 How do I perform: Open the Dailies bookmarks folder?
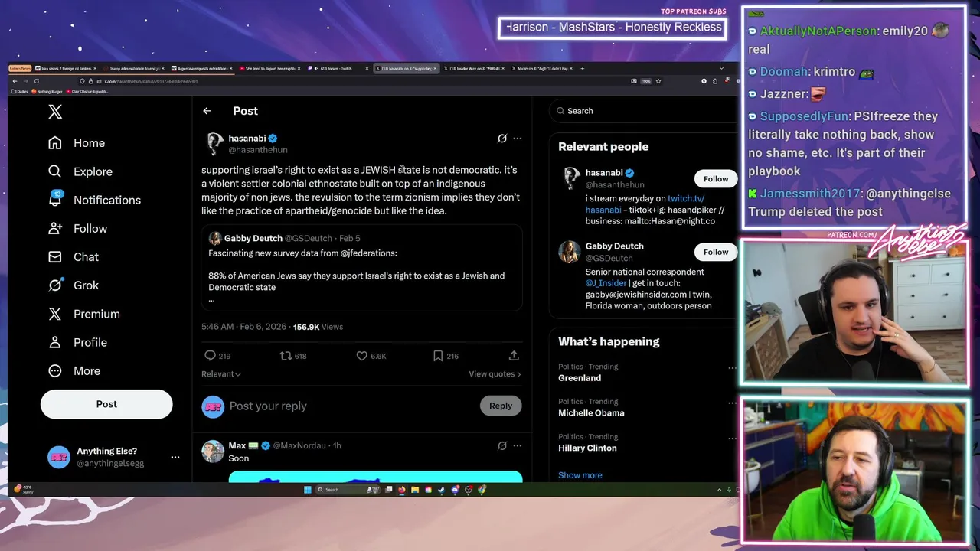pyautogui.click(x=21, y=92)
